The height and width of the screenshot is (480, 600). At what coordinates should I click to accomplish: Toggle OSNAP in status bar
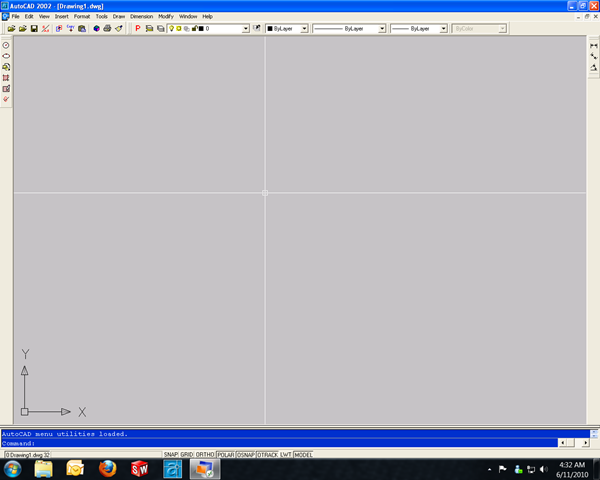246,455
